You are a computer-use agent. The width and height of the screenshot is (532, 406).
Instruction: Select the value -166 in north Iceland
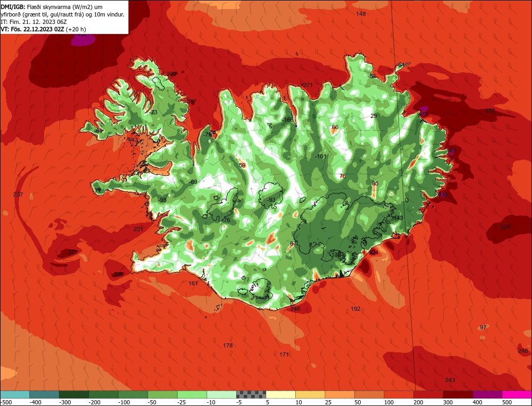(x=288, y=119)
